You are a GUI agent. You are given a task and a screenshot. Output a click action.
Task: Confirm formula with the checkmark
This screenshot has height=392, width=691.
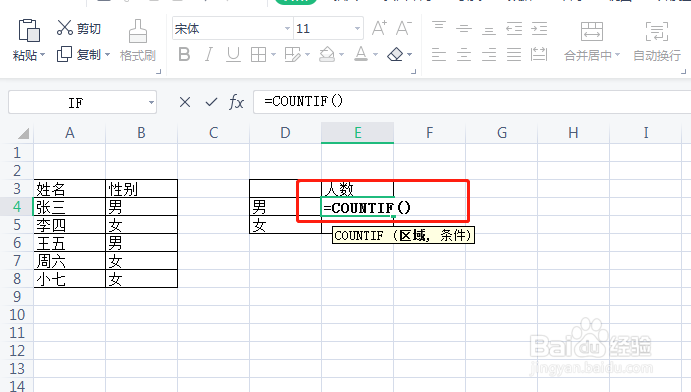point(212,103)
